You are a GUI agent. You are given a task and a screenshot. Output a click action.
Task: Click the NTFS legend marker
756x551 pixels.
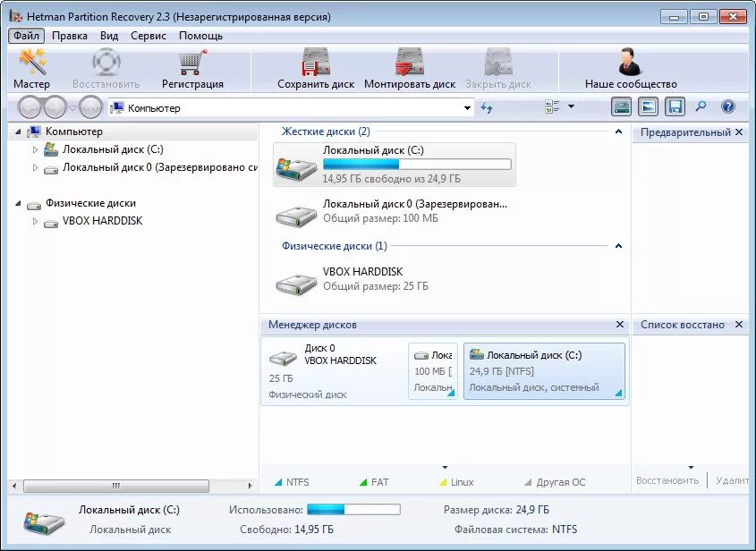coord(278,482)
